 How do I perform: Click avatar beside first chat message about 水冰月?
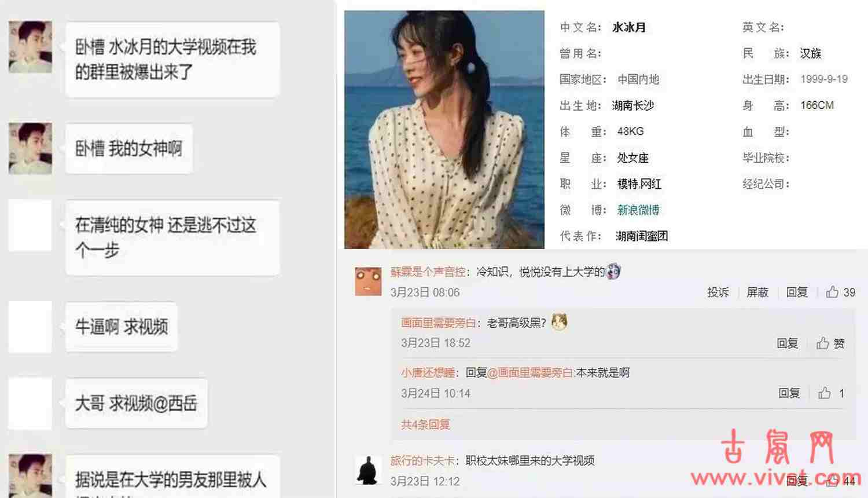pos(30,47)
